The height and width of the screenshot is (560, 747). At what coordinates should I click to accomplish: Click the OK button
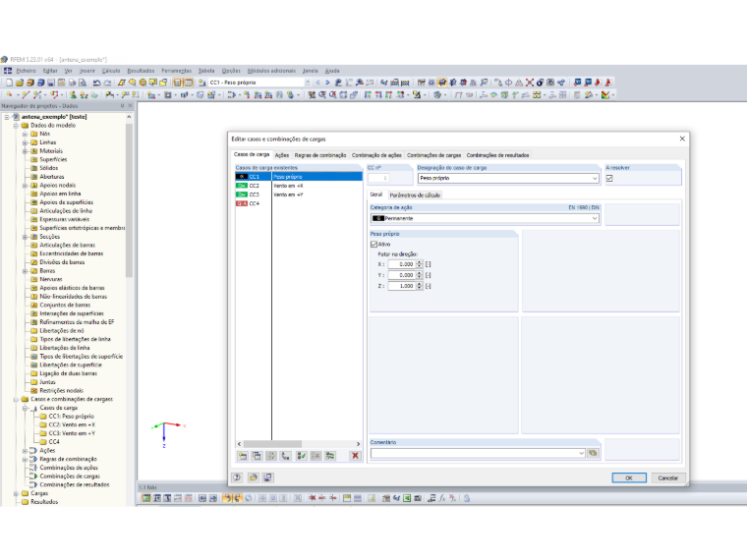pos(629,477)
